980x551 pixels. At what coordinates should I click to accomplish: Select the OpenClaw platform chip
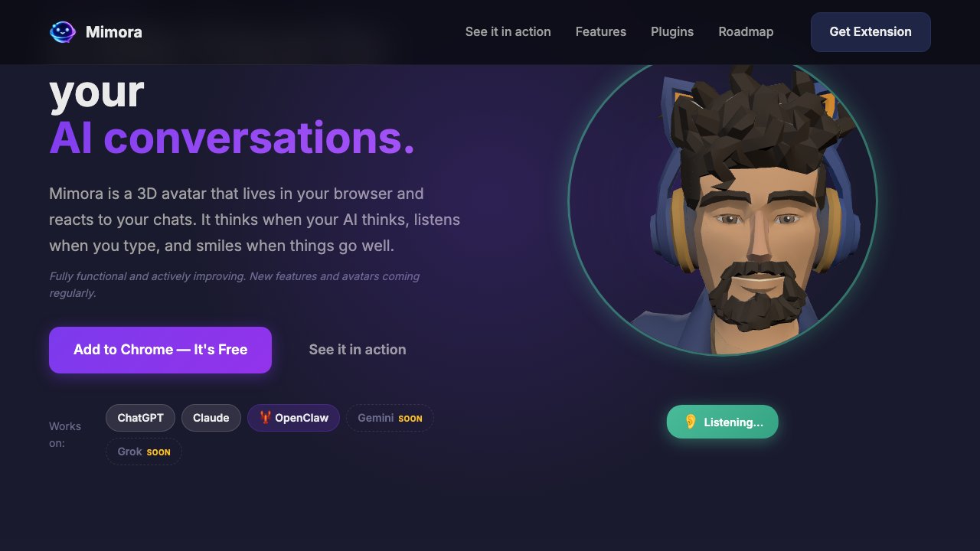point(293,418)
